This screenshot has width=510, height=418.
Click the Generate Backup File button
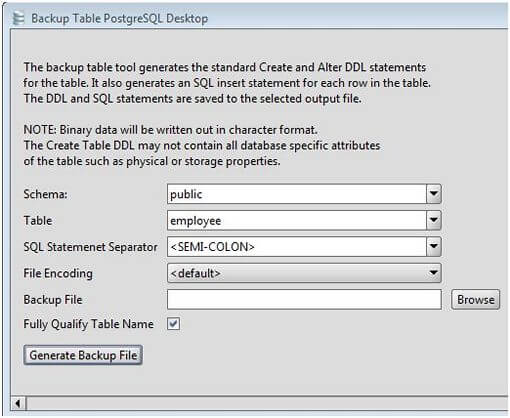point(83,355)
